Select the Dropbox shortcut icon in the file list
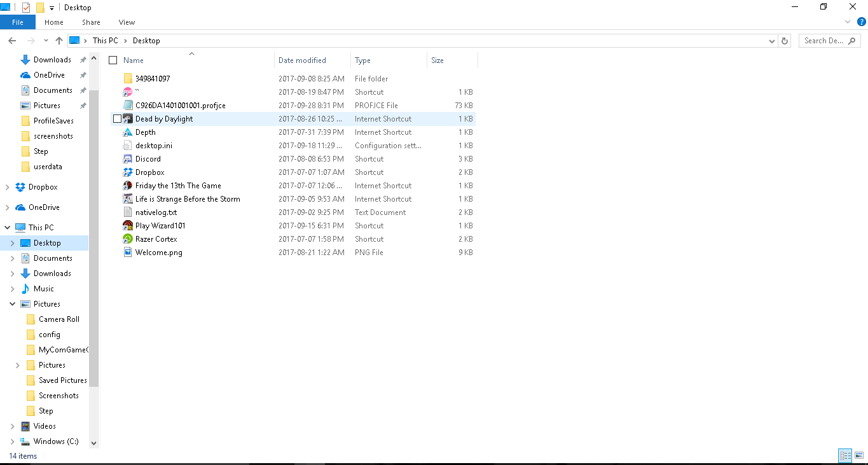This screenshot has width=868, height=465. click(x=128, y=172)
